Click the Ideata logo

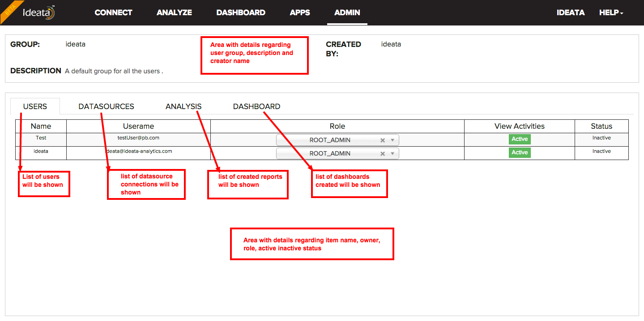tap(38, 13)
